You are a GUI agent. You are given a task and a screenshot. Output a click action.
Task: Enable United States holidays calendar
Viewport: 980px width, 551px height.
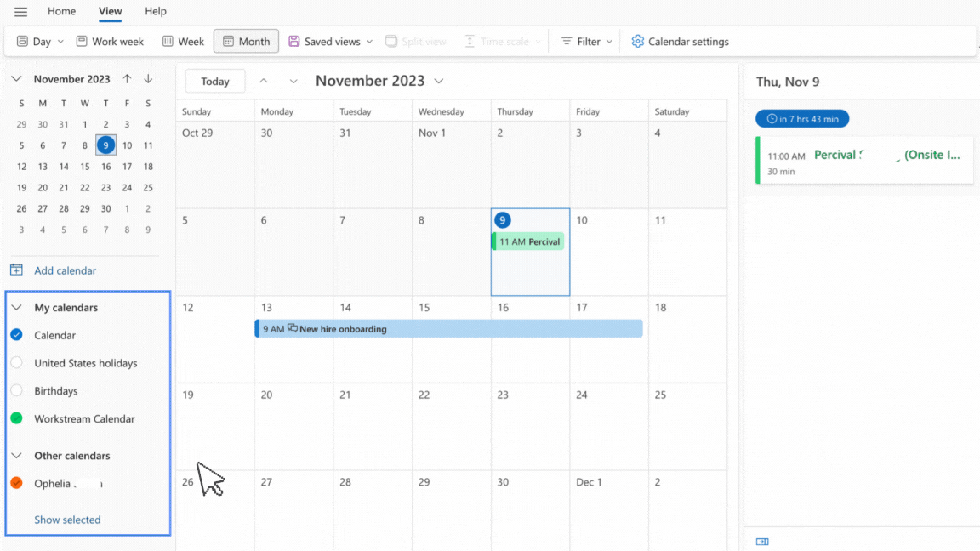(16, 363)
